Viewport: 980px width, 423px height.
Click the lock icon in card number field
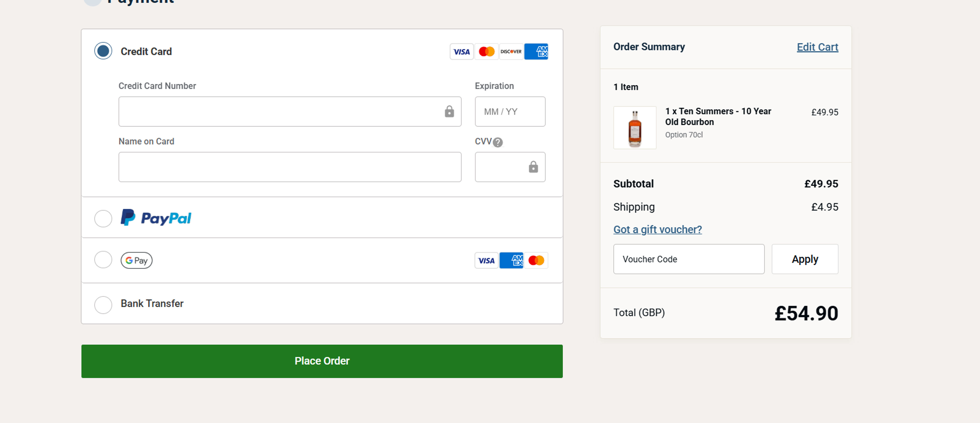tap(449, 111)
